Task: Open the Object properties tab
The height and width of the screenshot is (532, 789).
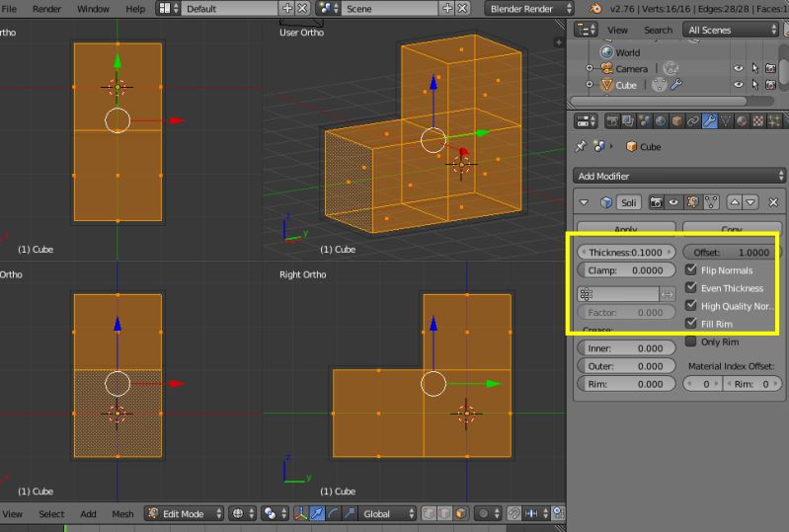Action: pos(676,120)
